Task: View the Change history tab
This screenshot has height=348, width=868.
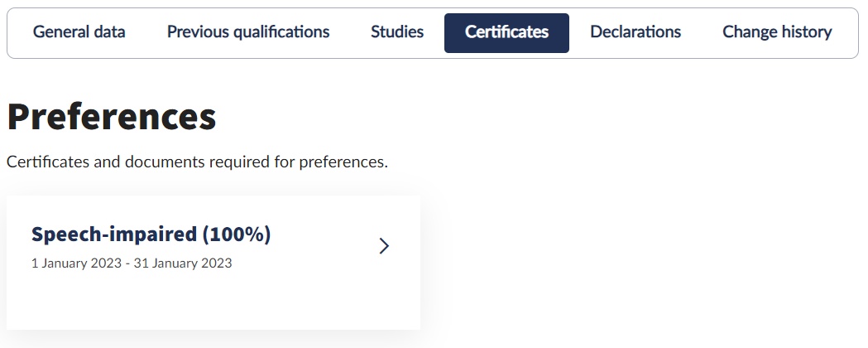Action: 777,32
